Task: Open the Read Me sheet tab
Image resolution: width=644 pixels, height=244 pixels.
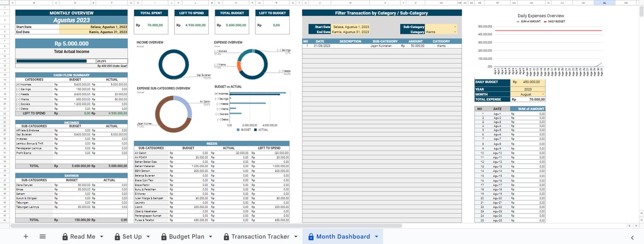Action: click(x=83, y=236)
